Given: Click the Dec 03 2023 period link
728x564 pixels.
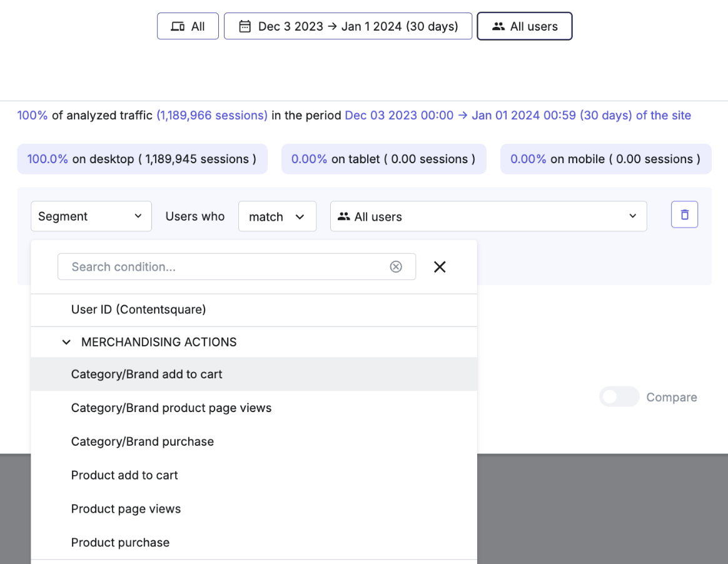Looking at the screenshot, I should 399,115.
